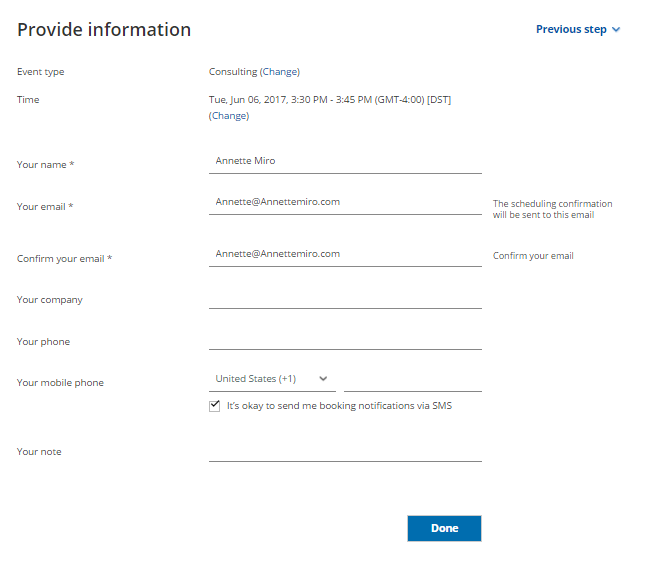Click the Your mobile phone label
This screenshot has height=568, width=650.
60,383
